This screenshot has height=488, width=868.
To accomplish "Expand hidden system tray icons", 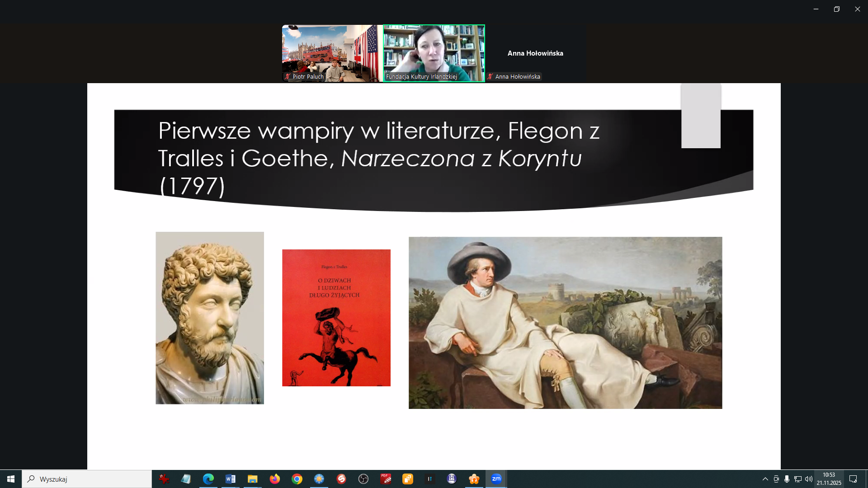I will 765,479.
